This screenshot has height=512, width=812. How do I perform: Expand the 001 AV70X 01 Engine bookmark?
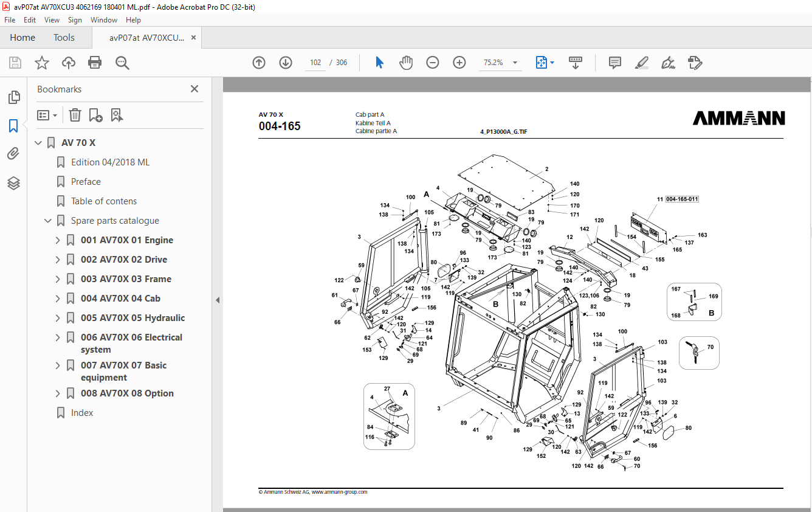pyautogui.click(x=58, y=240)
